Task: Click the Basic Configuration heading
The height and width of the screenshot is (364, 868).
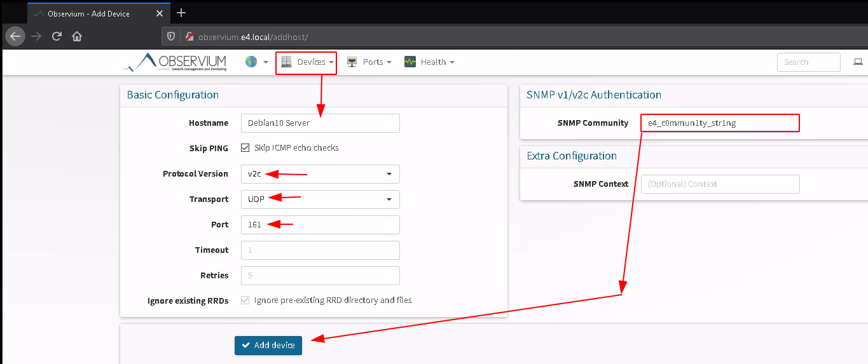Action: [x=173, y=95]
